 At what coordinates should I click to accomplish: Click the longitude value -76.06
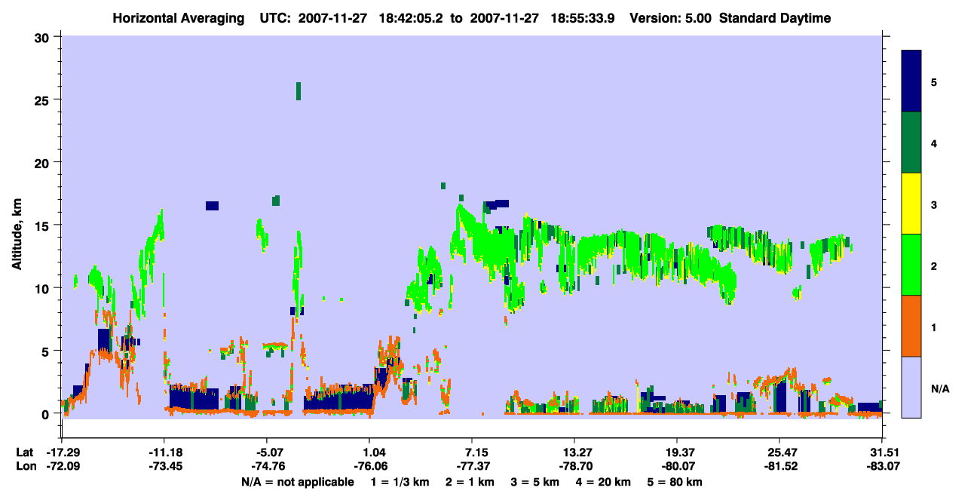[369, 466]
